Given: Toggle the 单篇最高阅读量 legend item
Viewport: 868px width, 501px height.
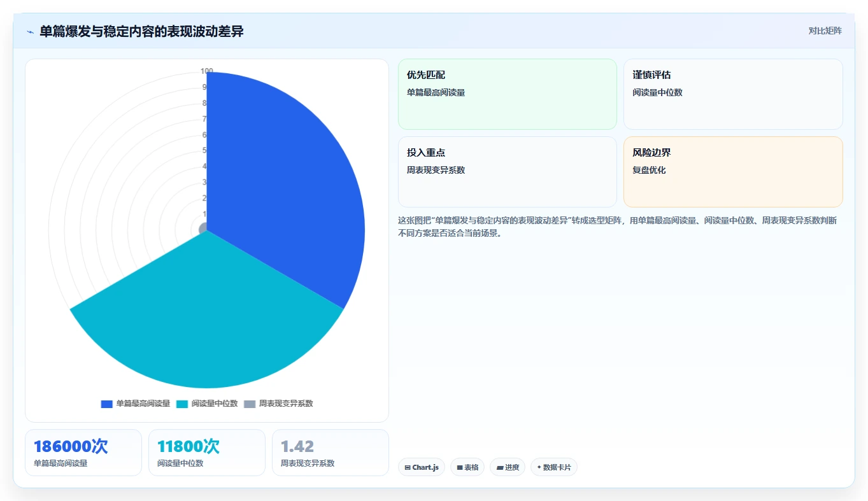Looking at the screenshot, I should (x=136, y=404).
